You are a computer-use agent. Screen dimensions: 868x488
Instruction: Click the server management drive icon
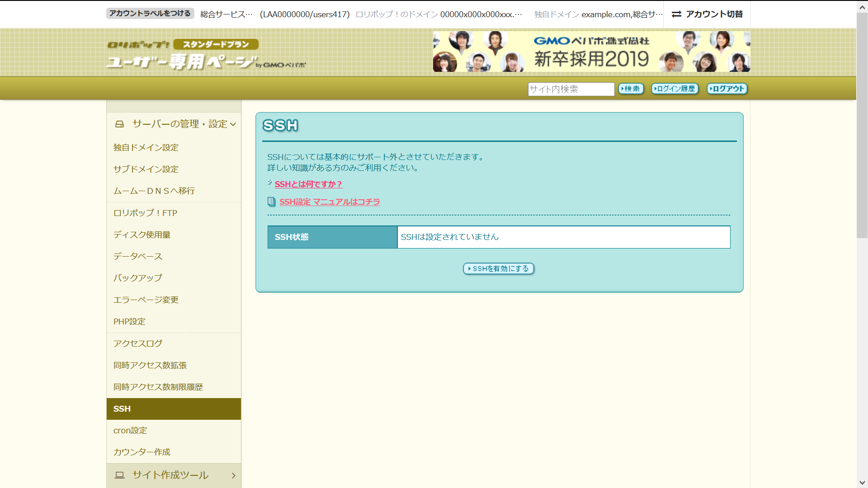coord(119,124)
